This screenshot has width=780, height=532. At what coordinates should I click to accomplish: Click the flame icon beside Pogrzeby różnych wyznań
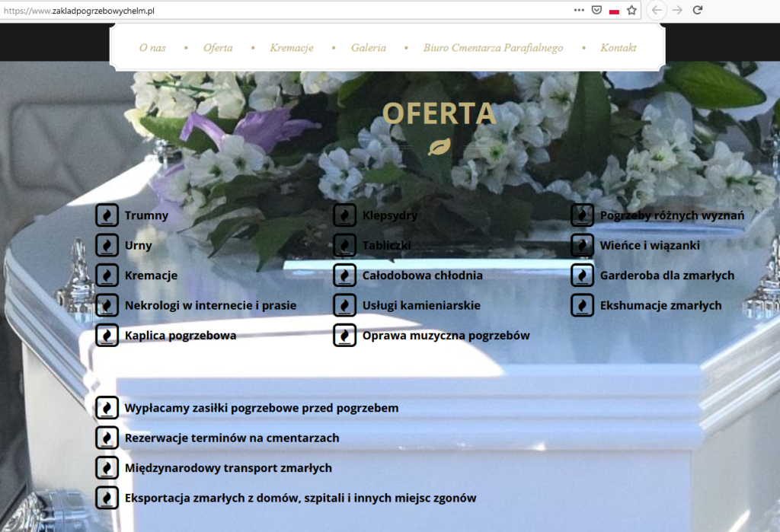click(x=583, y=215)
